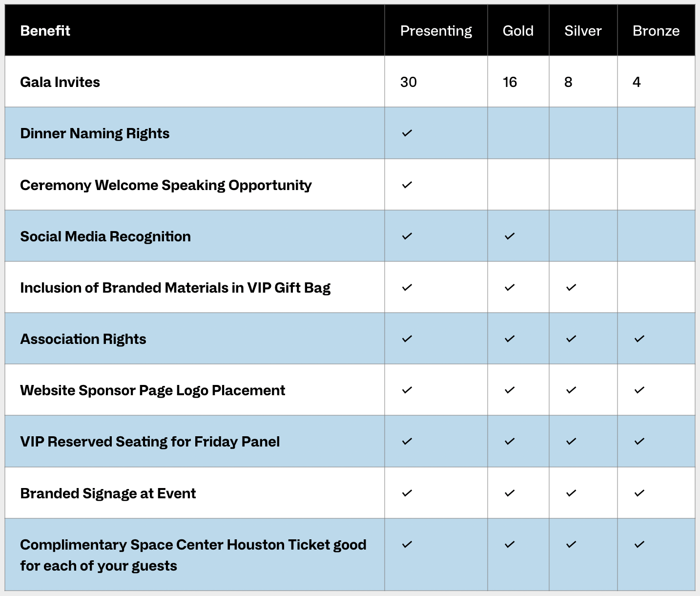Click Silver checkmark for VIP Gift Bag inclusion
Viewport: 700px width, 596px height.
point(571,287)
